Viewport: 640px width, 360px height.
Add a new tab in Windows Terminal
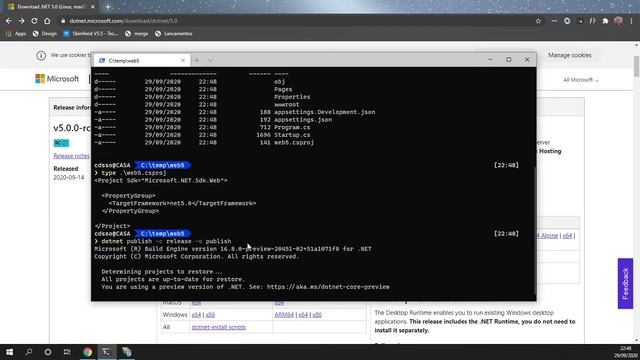197,60
